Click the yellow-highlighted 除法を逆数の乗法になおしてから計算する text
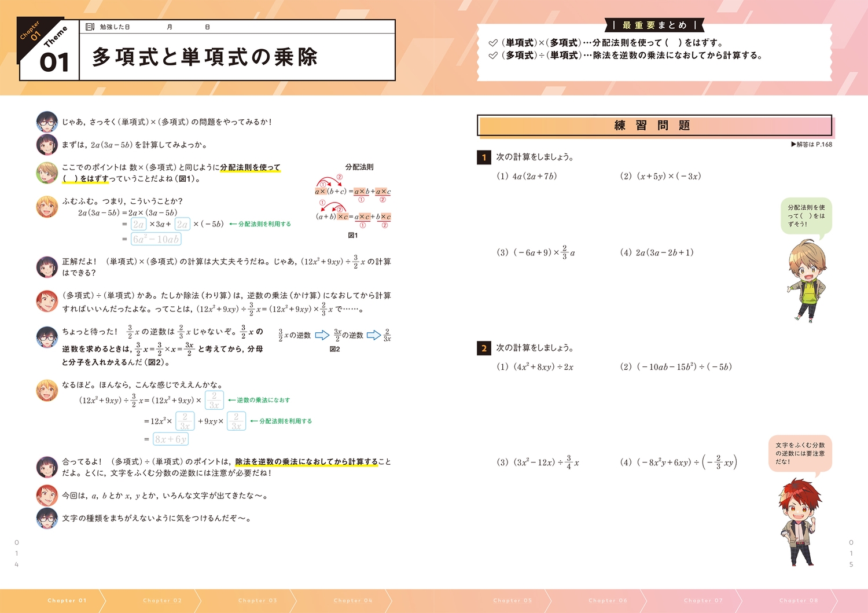Image resolution: width=868 pixels, height=613 pixels. point(306,462)
